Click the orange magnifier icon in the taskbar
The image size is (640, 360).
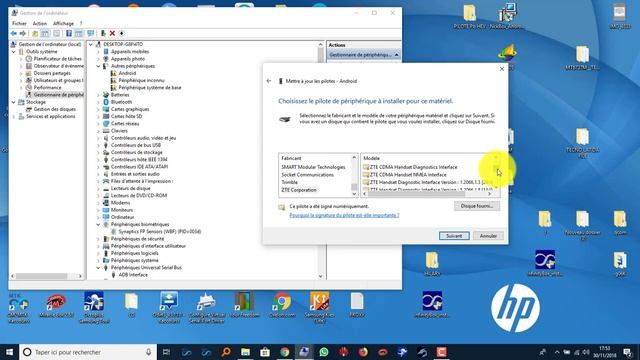(x=226, y=352)
